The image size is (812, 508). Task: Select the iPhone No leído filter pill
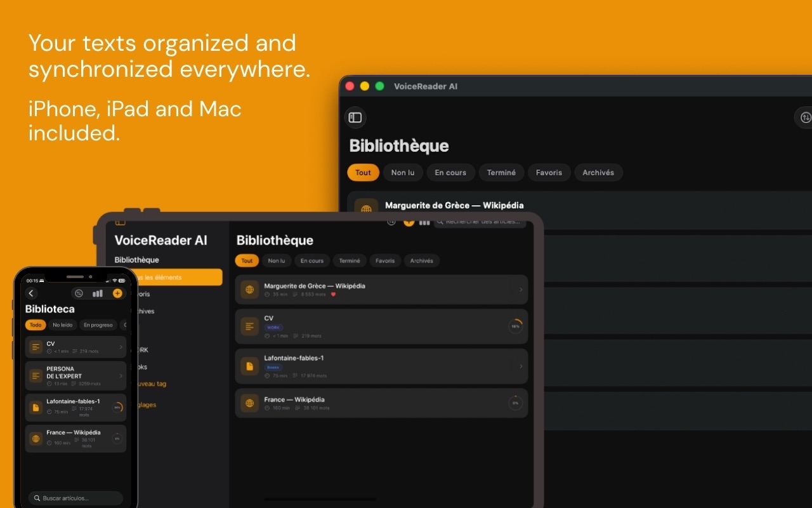click(63, 325)
